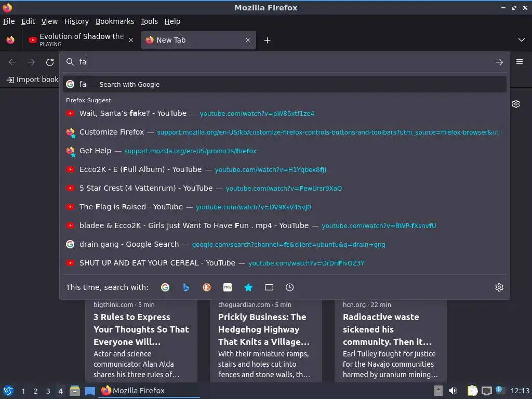Click the update notifier tray icon
The height and width of the screenshot is (399, 532).
click(x=500, y=390)
